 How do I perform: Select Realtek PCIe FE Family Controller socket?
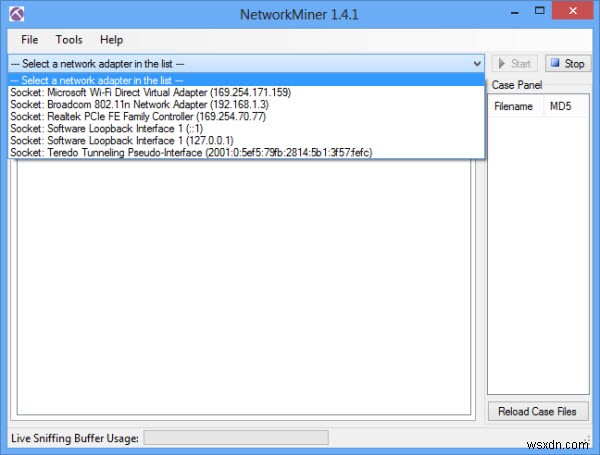pos(246,116)
